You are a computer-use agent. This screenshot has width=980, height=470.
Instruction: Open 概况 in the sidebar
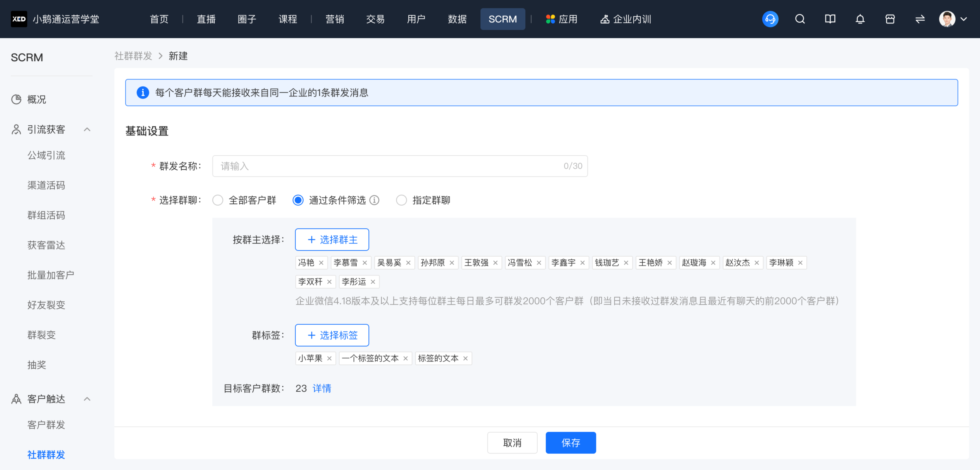coord(37,100)
